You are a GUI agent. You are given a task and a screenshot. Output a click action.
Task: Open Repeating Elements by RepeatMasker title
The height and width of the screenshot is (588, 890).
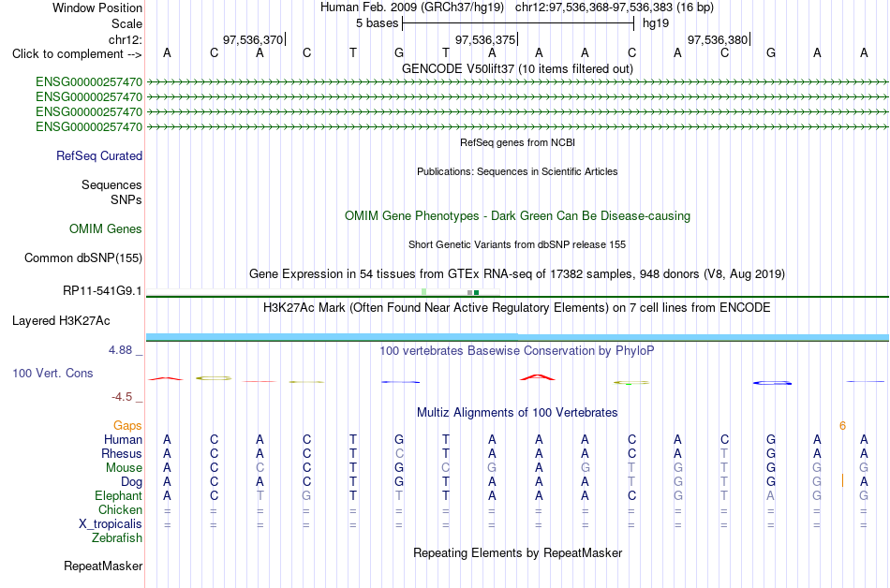[517, 552]
